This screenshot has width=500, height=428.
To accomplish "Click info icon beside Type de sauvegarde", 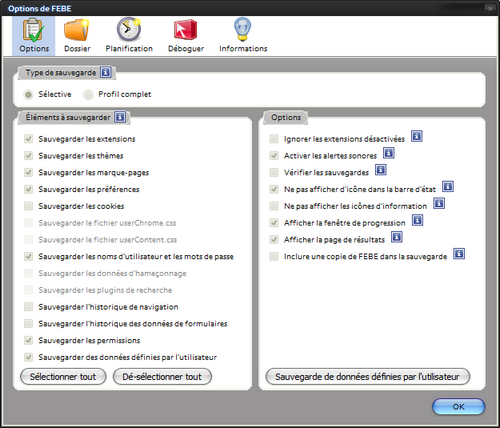I will [x=106, y=72].
